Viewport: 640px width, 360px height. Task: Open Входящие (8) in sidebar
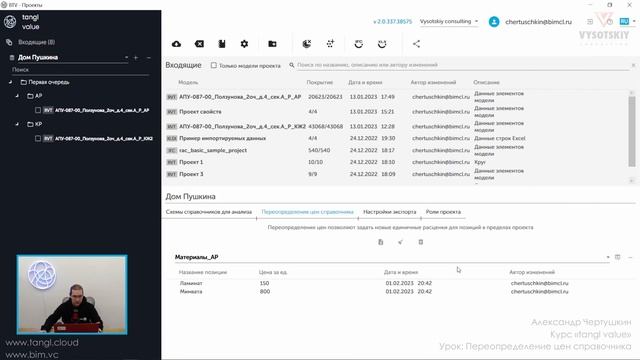click(36, 42)
